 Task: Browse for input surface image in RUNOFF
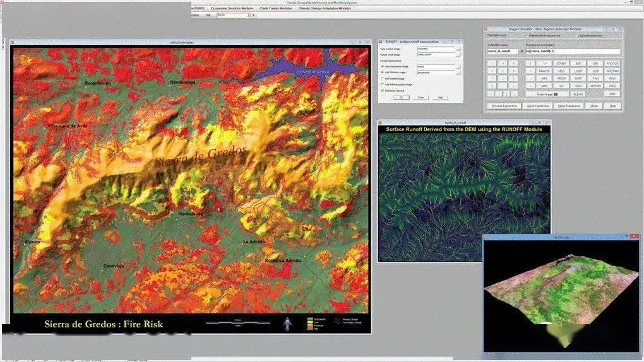tap(458, 49)
